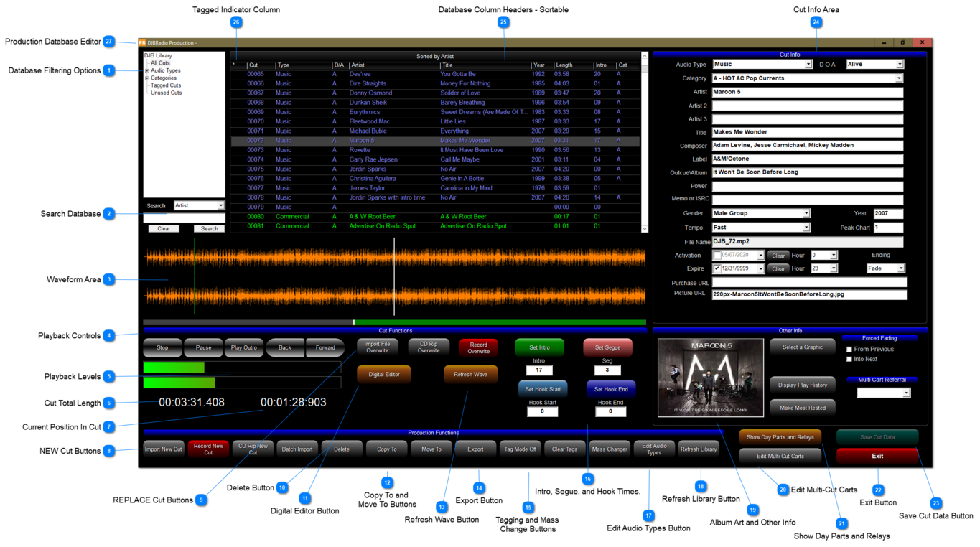
Task: Expand the Audio Types tree node
Action: [147, 71]
